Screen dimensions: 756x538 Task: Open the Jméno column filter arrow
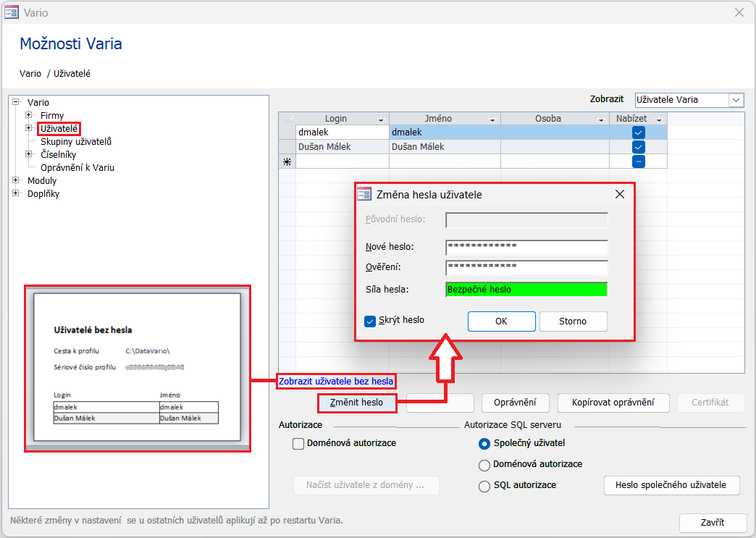click(x=492, y=119)
